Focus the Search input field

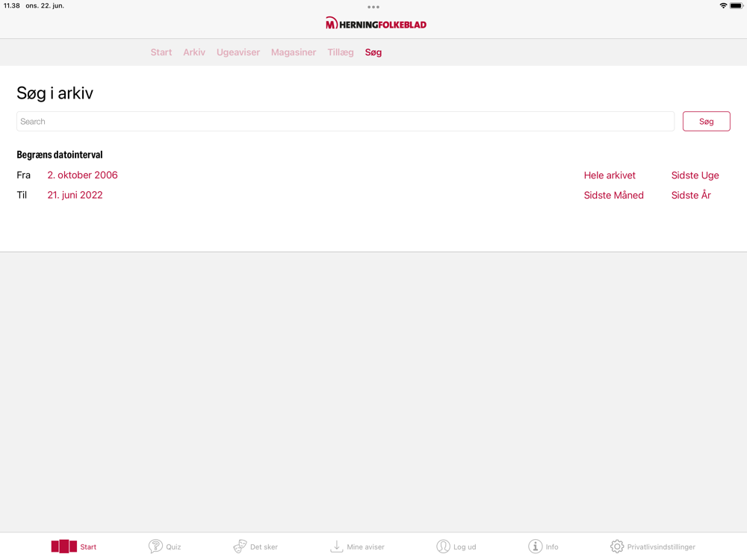pyautogui.click(x=345, y=122)
